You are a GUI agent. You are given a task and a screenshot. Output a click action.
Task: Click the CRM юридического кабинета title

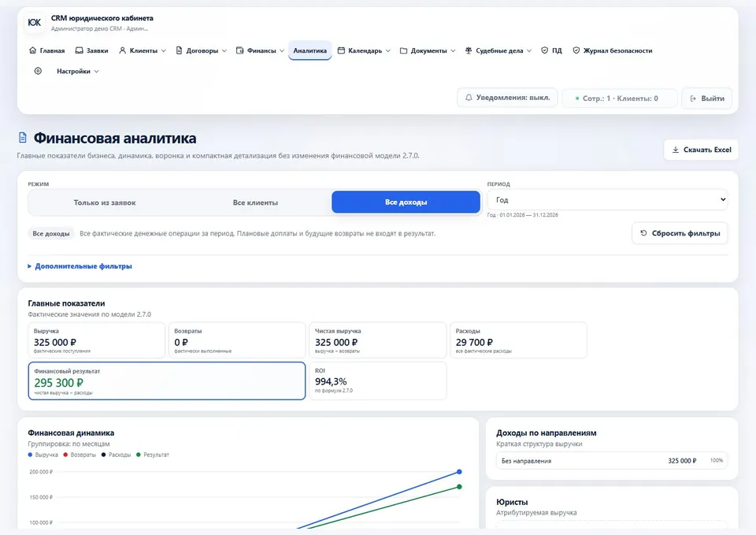click(x=102, y=18)
